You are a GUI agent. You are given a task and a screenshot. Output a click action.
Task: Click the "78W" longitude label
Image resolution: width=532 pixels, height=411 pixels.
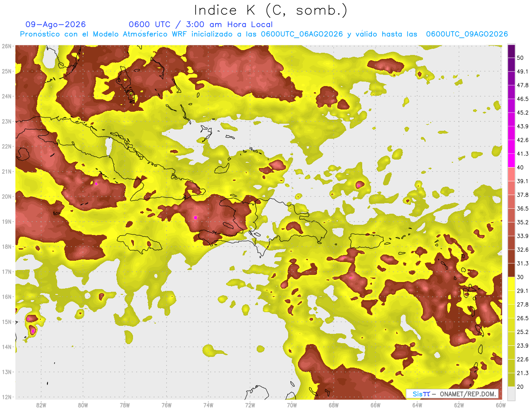(x=125, y=405)
